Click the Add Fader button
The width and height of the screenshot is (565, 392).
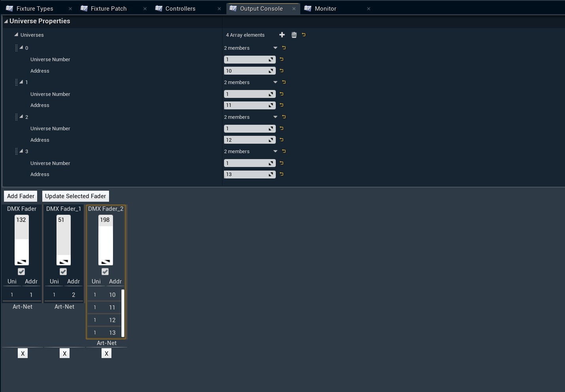[21, 196]
